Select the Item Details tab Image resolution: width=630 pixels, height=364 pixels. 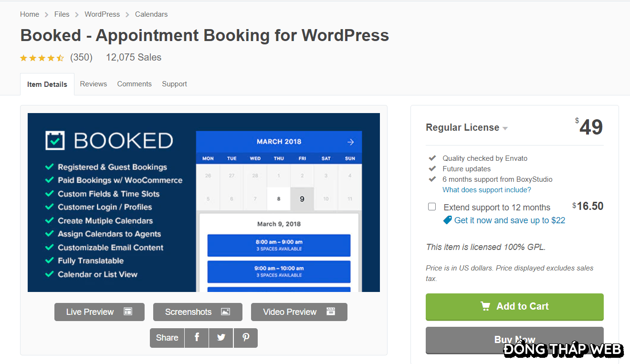tap(47, 84)
